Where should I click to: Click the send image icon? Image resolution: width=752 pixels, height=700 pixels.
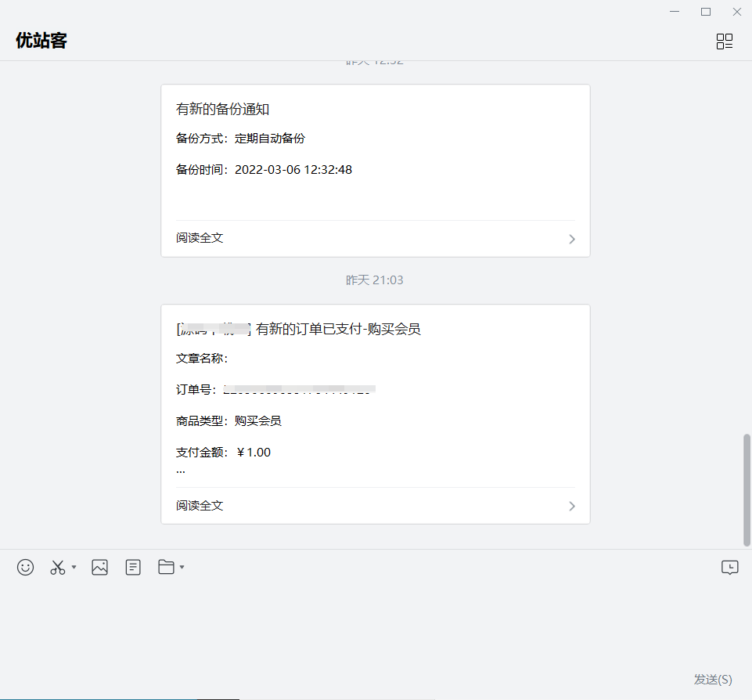99,568
